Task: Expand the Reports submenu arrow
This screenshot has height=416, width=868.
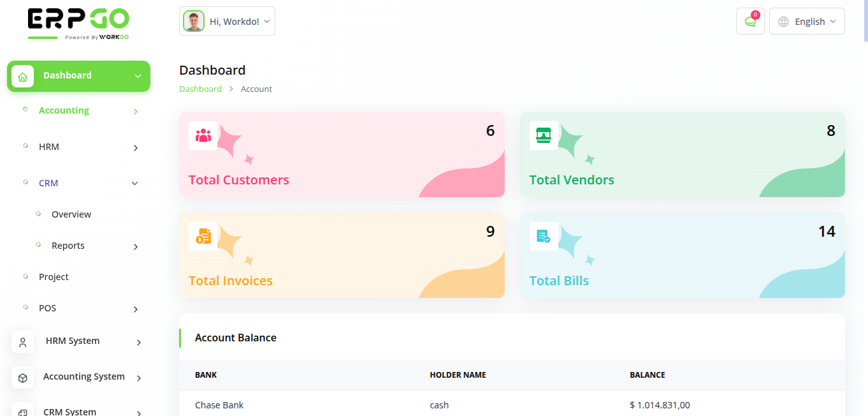Action: (135, 246)
